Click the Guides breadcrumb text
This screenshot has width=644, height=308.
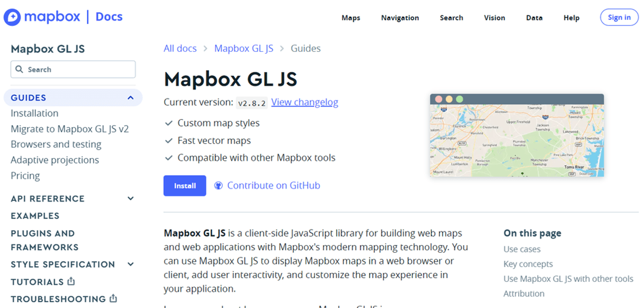(x=306, y=48)
